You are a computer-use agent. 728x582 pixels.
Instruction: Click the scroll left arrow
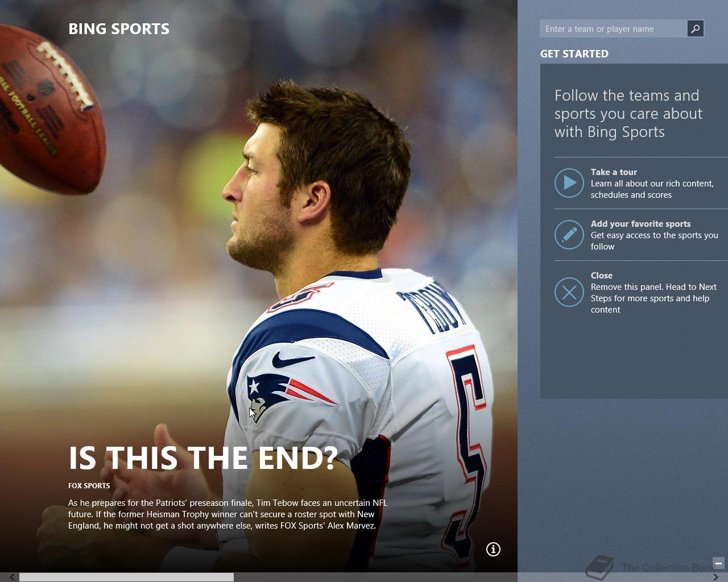coord(12,577)
